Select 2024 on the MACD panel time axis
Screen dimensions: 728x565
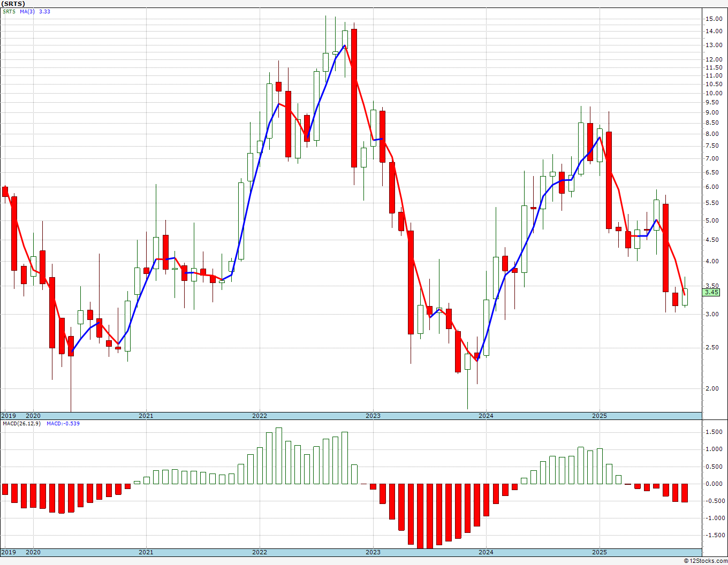pos(486,552)
